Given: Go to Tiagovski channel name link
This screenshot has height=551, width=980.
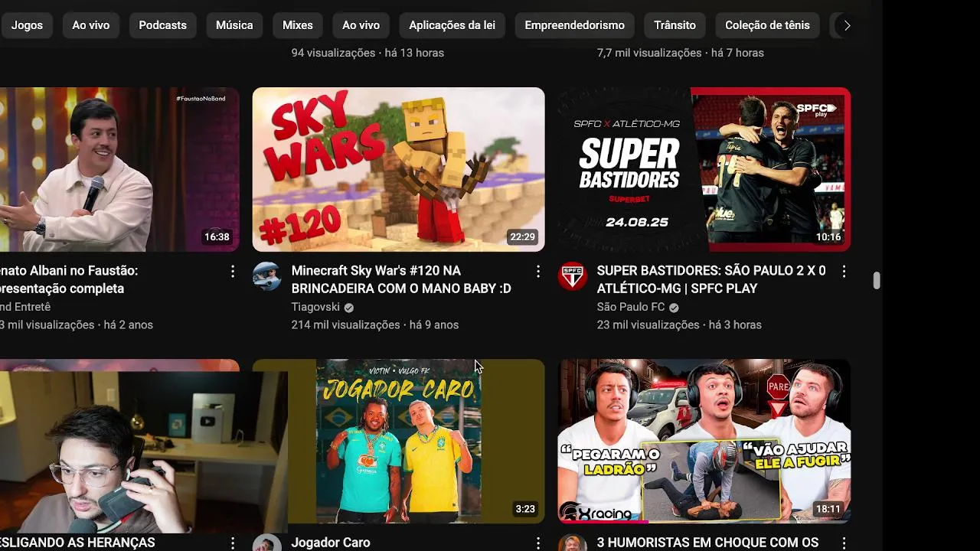Looking at the screenshot, I should point(315,307).
